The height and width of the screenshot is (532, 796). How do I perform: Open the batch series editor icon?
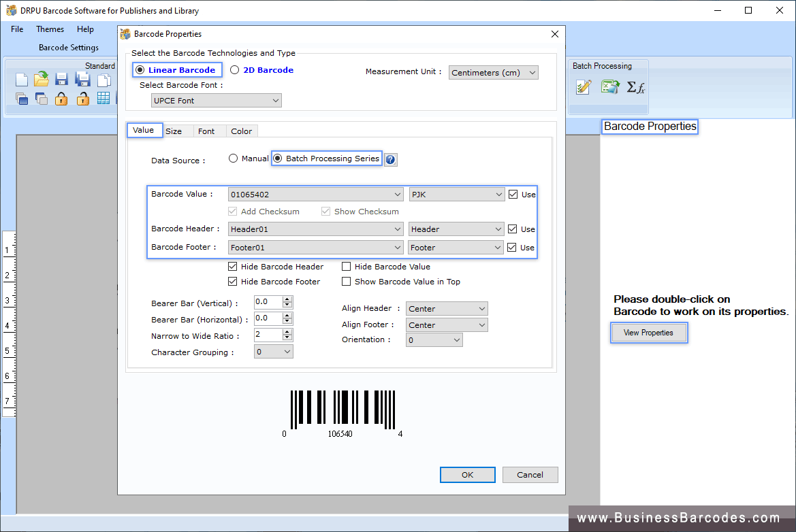point(582,87)
